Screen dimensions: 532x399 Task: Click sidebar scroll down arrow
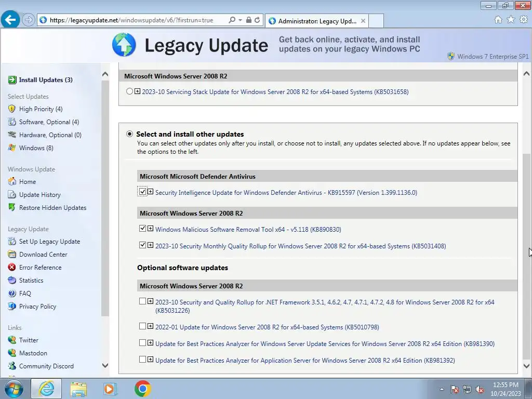(105, 365)
